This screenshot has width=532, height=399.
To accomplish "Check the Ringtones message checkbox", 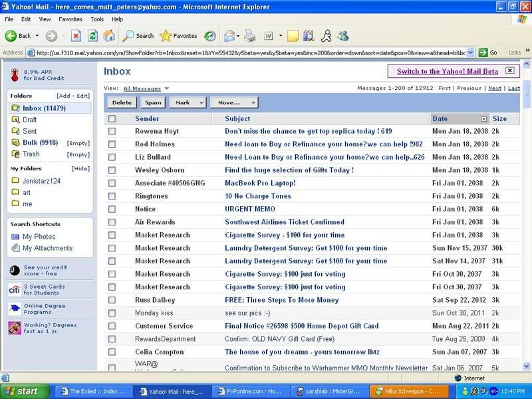I will 112,196.
